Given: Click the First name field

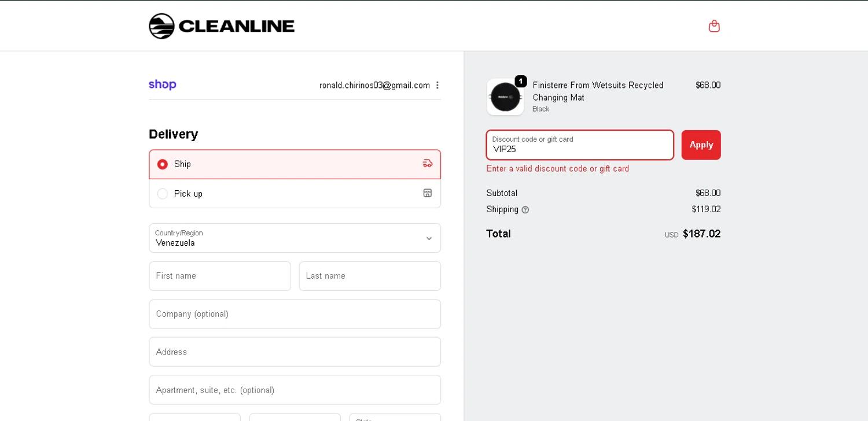Looking at the screenshot, I should 220,276.
